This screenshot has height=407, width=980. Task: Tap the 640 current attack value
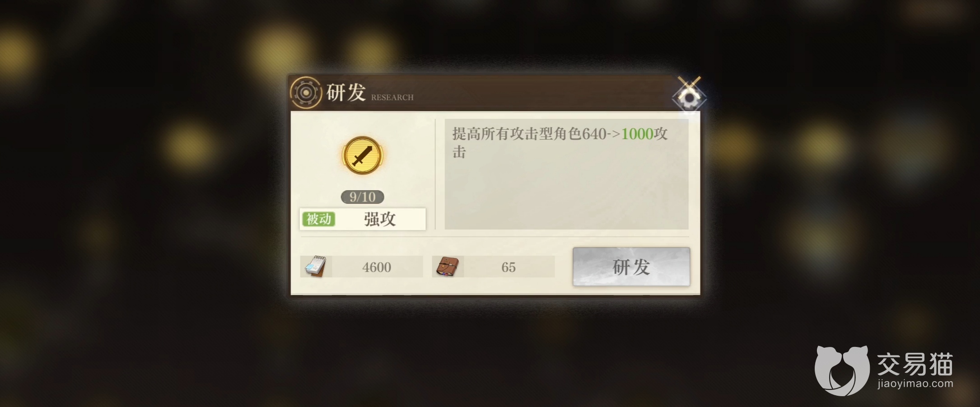(x=594, y=134)
